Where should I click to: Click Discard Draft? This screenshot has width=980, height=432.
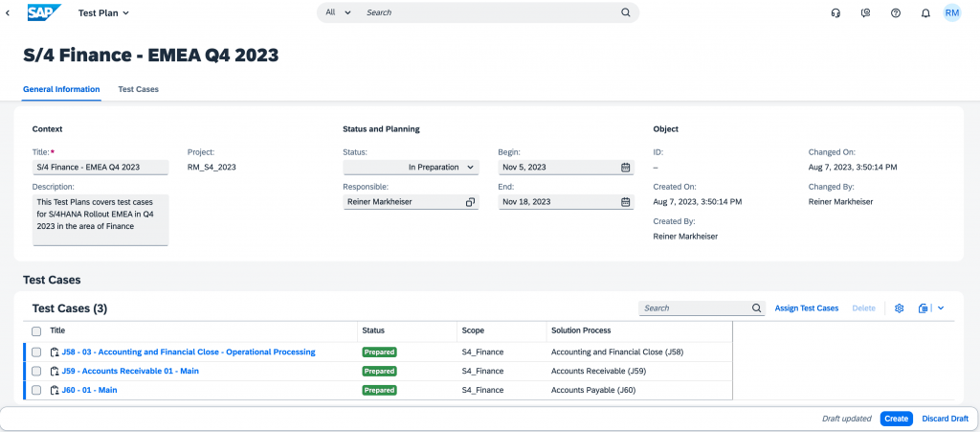tap(945, 419)
